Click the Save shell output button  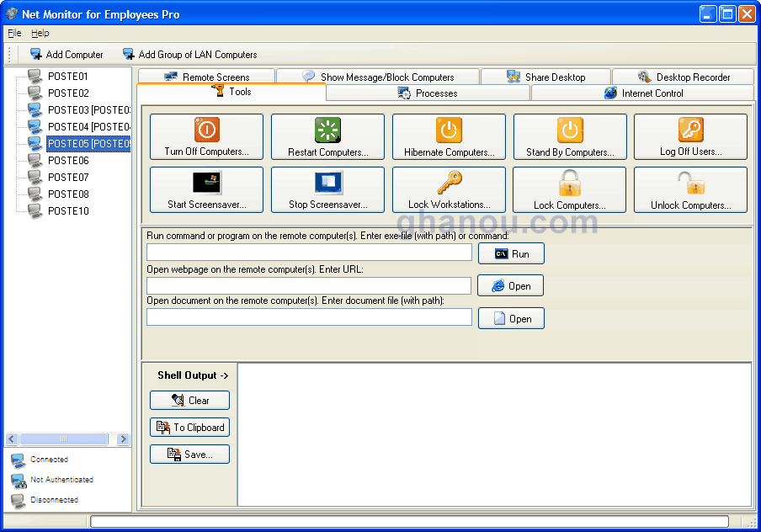tap(189, 455)
